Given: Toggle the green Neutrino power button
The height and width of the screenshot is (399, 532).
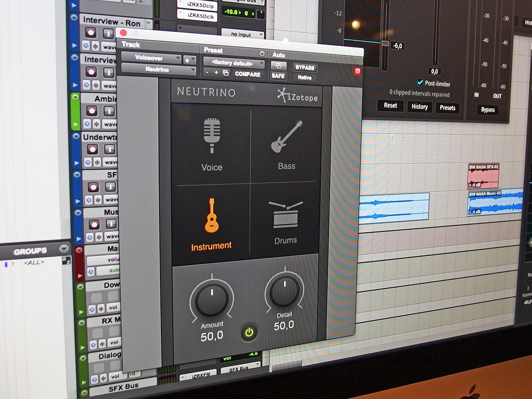Looking at the screenshot, I should (249, 332).
